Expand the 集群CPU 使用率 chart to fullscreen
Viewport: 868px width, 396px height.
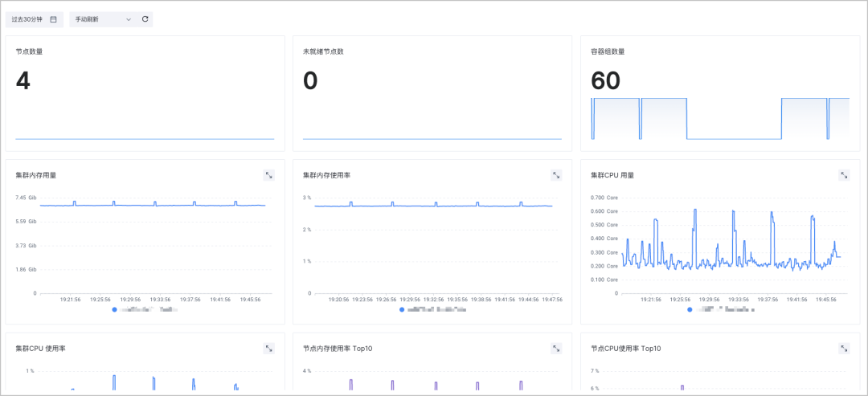click(269, 349)
